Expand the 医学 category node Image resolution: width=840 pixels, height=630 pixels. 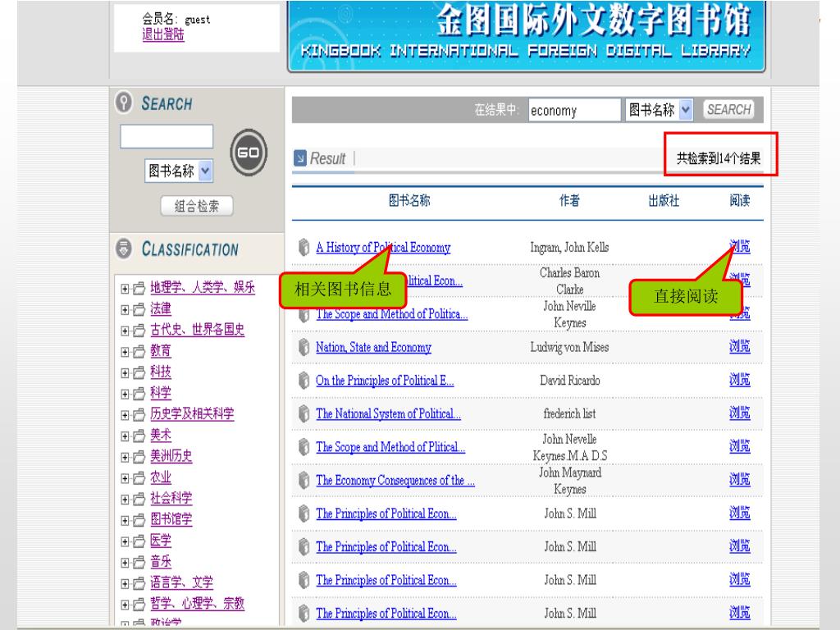coord(125,541)
